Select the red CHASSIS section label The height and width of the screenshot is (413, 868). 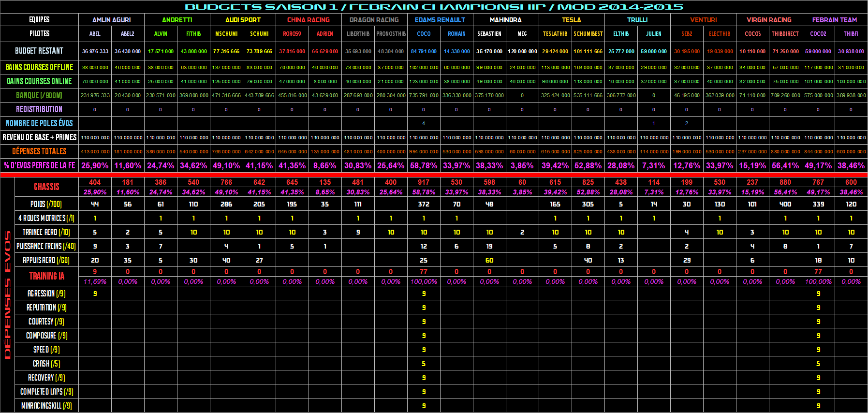click(46, 187)
